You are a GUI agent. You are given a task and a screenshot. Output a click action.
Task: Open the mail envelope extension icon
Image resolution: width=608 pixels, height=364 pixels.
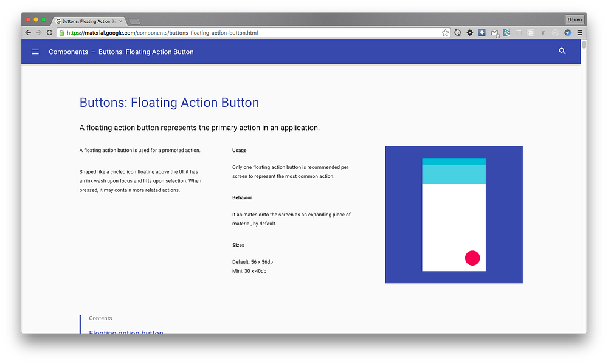point(494,33)
